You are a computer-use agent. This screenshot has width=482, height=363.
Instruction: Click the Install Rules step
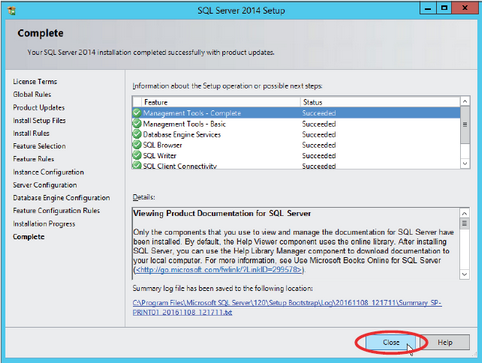tap(31, 133)
